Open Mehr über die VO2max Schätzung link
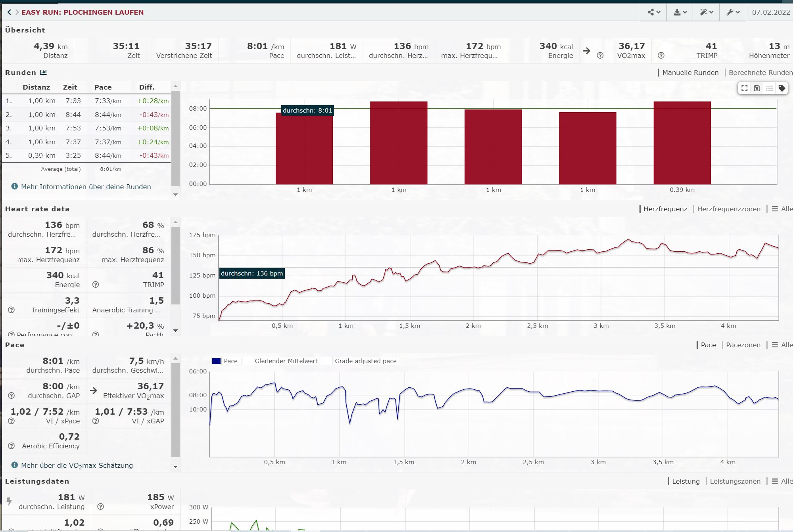Image resolution: width=793 pixels, height=532 pixels. click(x=77, y=465)
